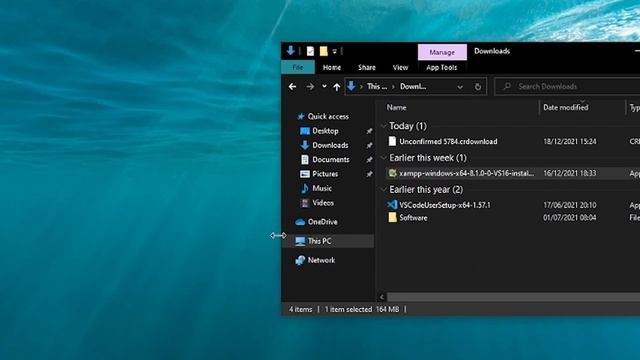Open Music in navigation pane
640x360 pixels.
(x=322, y=188)
